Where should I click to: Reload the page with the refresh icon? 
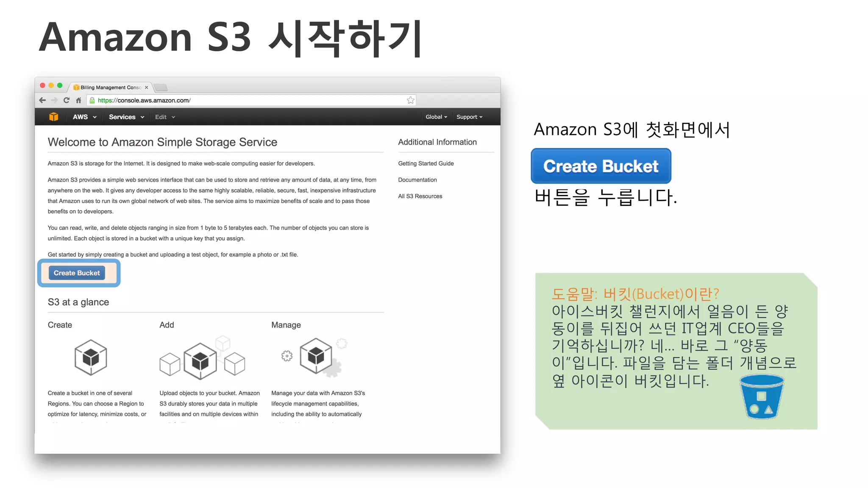(x=67, y=100)
